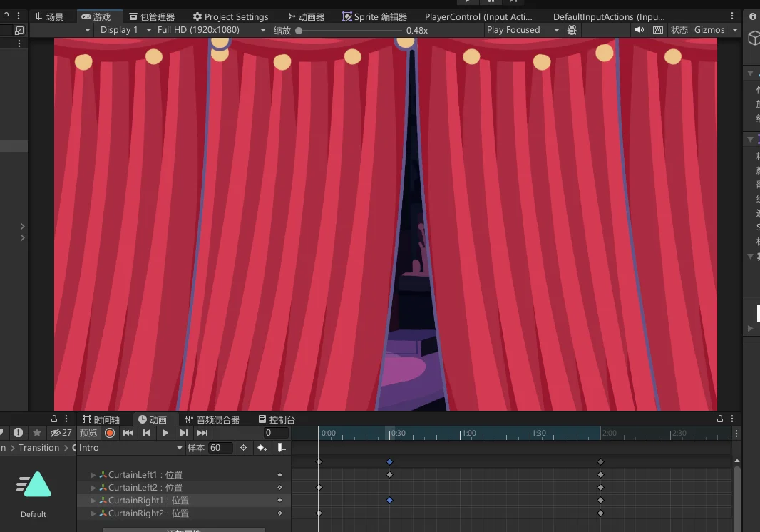Start recording keyframes with the record button
Image resolution: width=760 pixels, height=532 pixels.
110,433
